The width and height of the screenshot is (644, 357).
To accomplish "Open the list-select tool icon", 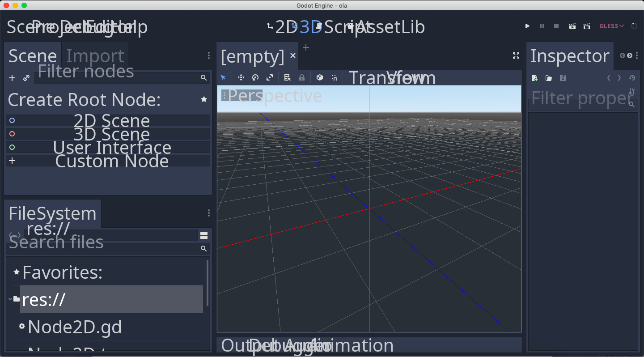I will (x=288, y=78).
